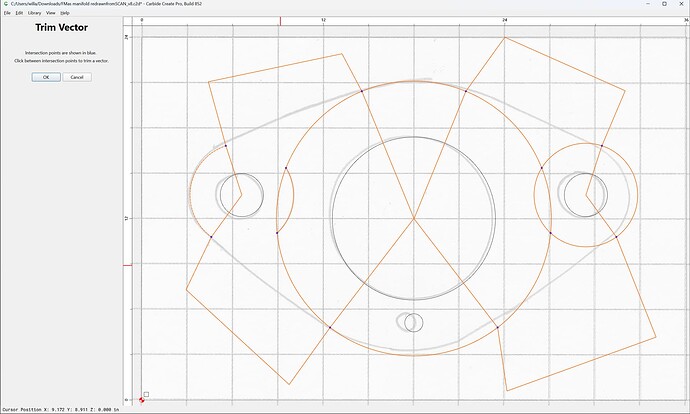
Task: Select the small circle below the large center circle
Action: (x=414, y=322)
